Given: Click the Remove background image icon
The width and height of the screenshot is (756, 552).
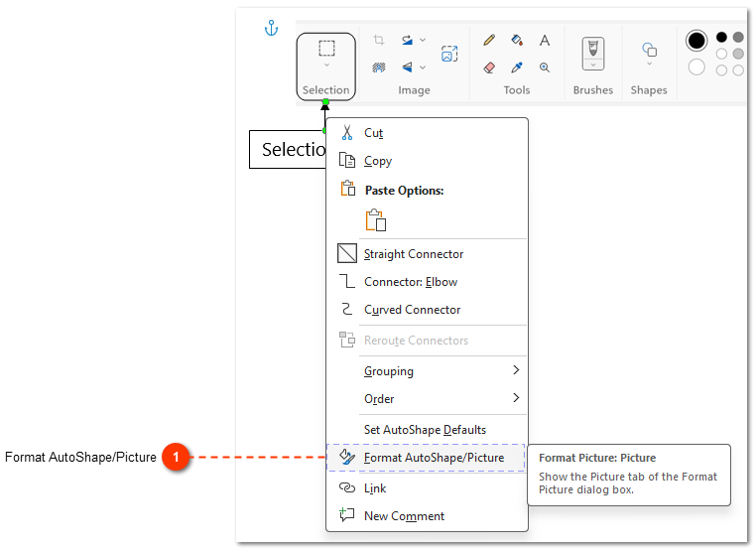Looking at the screenshot, I should coord(379,68).
